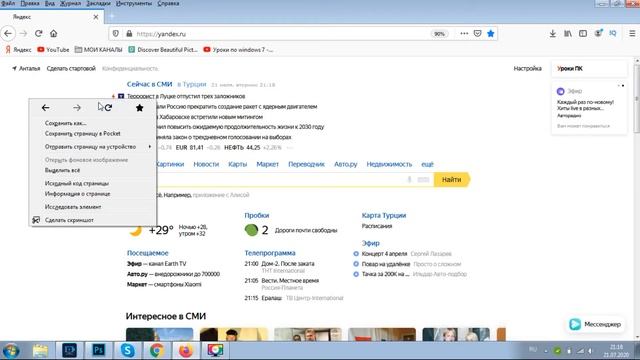This screenshot has width=640, height=360.
Task: Click the YouTube bookmark
Action: pyautogui.click(x=53, y=49)
